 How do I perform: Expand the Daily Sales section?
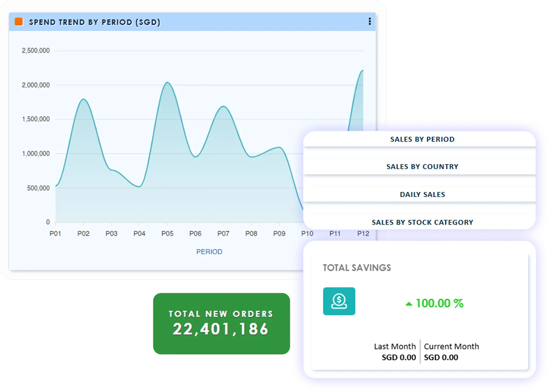[422, 194]
